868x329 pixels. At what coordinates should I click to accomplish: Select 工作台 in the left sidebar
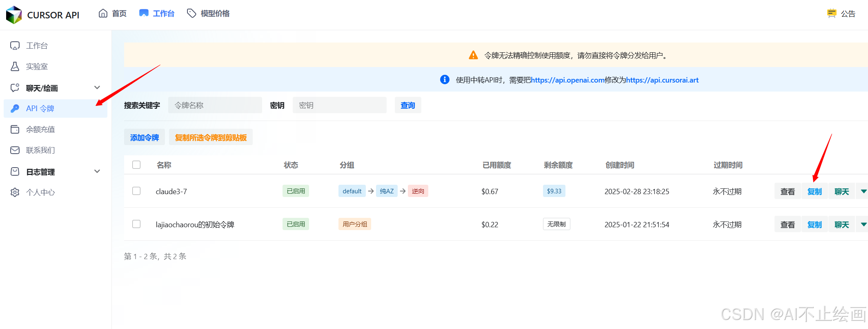pos(56,45)
